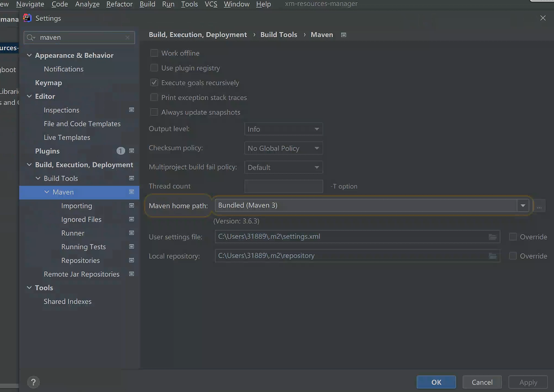Open the Tools menu in menu bar
554x392 pixels.
click(x=190, y=4)
